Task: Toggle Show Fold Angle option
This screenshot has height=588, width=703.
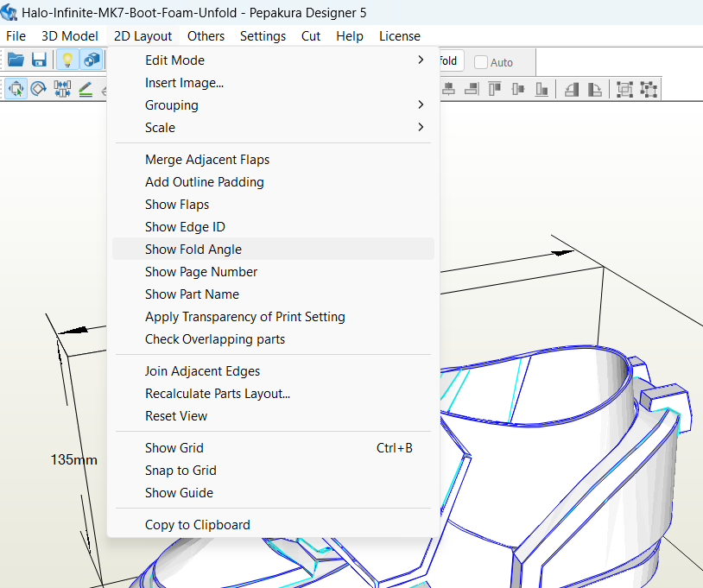Action: [x=273, y=249]
